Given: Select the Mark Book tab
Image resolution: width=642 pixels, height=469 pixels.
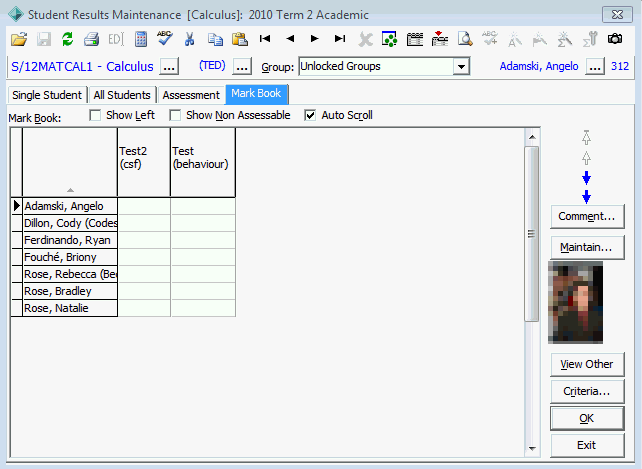Looking at the screenshot, I should pyautogui.click(x=256, y=94).
